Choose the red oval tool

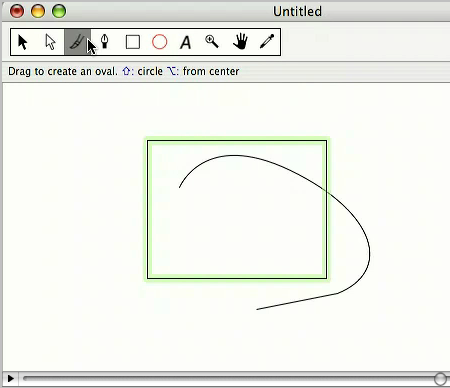159,42
